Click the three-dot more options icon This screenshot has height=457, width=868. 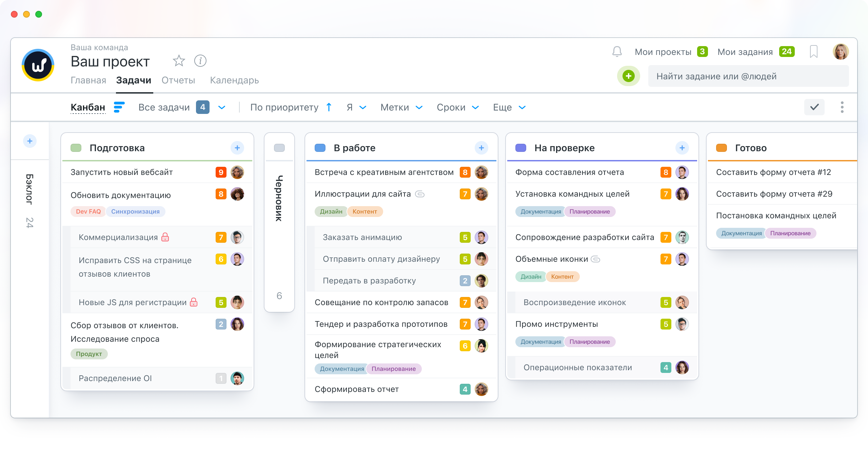(842, 107)
